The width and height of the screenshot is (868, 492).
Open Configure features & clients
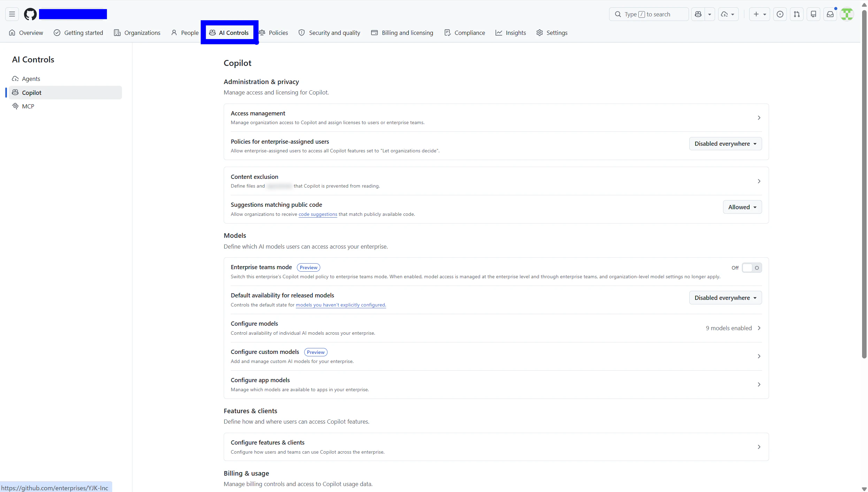[x=496, y=447]
